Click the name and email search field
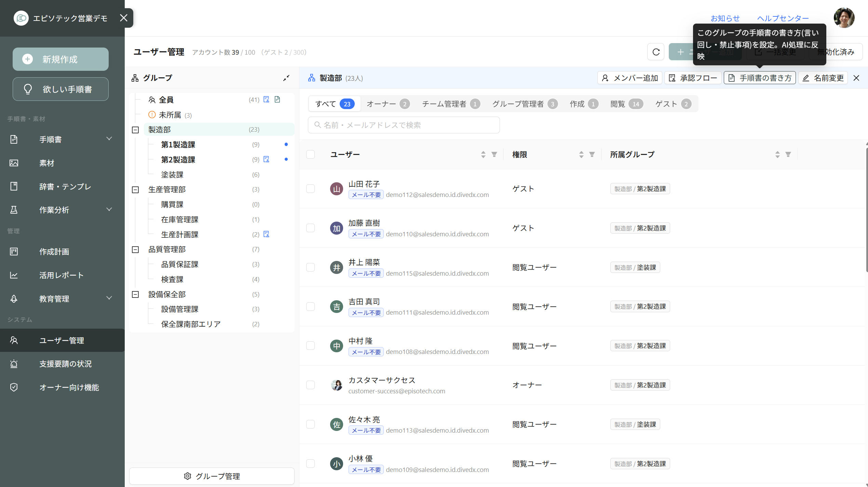 coord(404,125)
